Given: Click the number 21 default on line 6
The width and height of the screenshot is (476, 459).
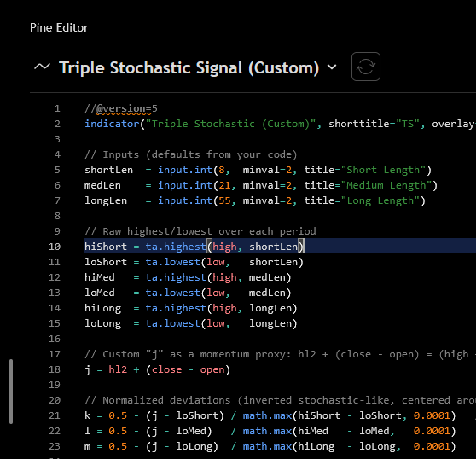Looking at the screenshot, I should (224, 185).
